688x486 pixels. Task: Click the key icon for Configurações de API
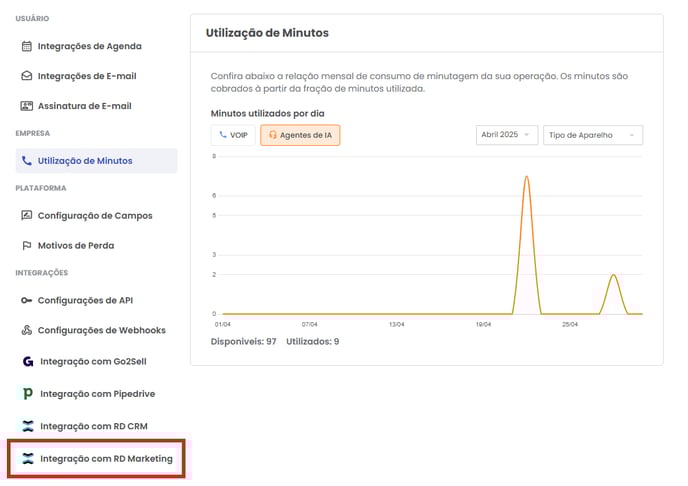click(27, 301)
